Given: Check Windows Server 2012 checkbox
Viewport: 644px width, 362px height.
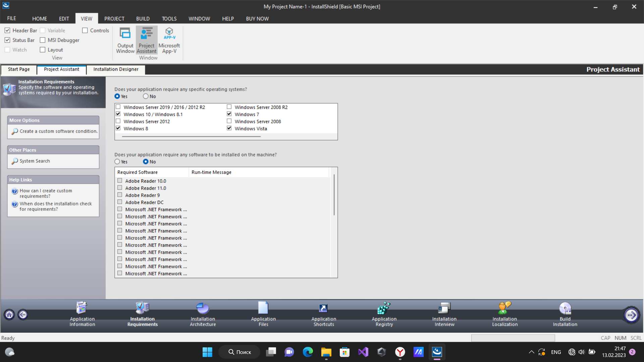Looking at the screenshot, I should tap(118, 121).
